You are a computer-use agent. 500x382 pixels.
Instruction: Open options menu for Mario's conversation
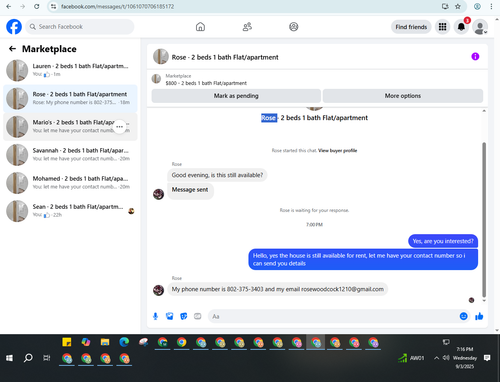120,127
